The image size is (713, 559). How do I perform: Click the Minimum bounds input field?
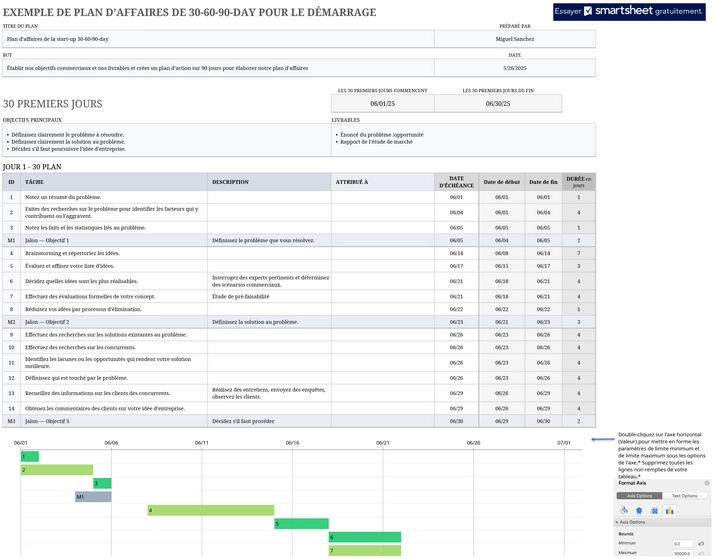[683, 544]
